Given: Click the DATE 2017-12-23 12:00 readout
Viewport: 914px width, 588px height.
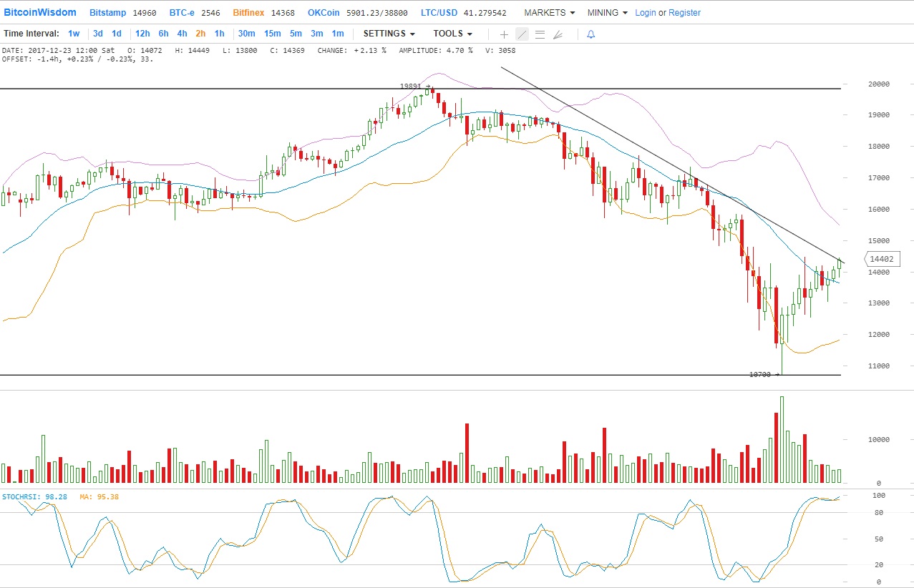Looking at the screenshot, I should [x=58, y=51].
